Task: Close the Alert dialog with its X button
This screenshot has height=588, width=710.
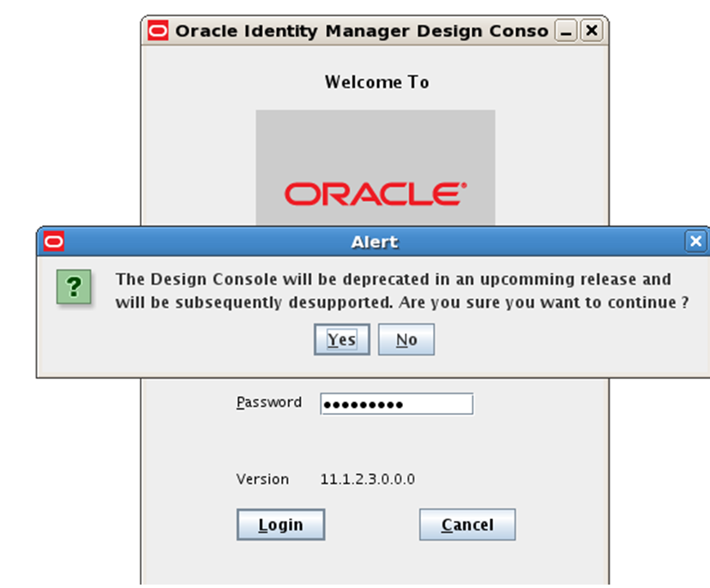Action: pos(695,241)
